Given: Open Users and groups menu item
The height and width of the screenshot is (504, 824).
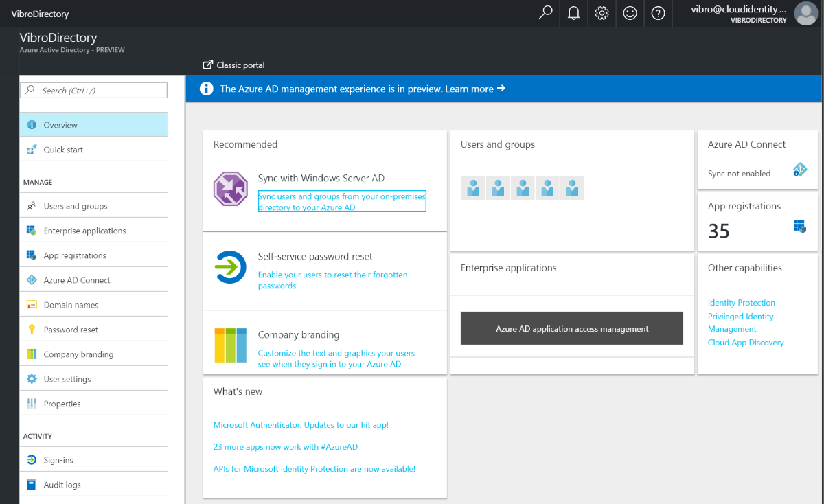Looking at the screenshot, I should tap(93, 206).
